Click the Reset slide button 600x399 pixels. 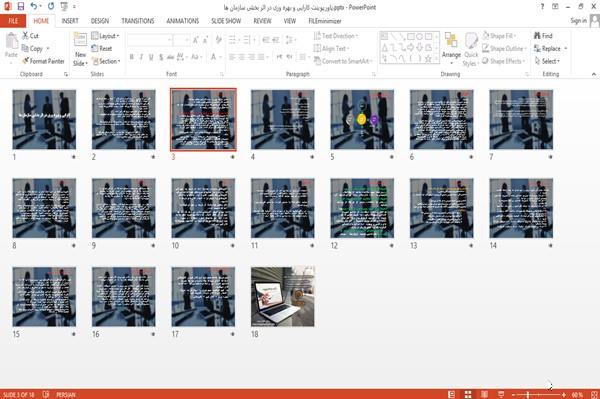(102, 49)
